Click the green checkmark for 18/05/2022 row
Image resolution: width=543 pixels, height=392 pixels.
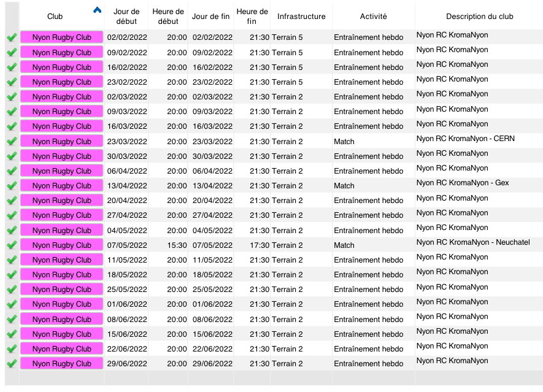12,275
